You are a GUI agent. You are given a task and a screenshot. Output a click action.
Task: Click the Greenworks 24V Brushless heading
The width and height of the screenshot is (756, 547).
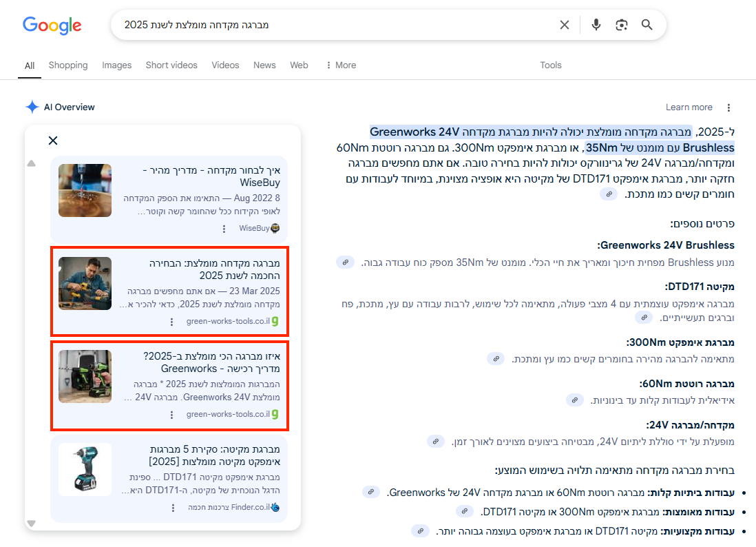tap(666, 245)
